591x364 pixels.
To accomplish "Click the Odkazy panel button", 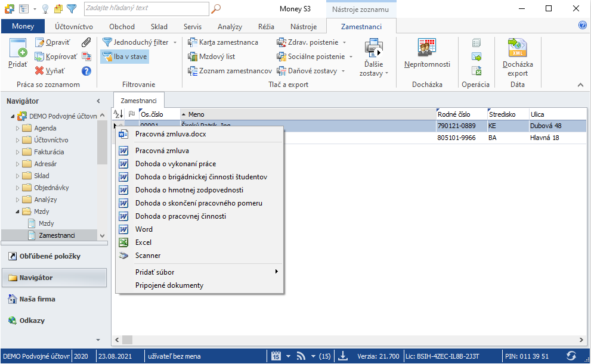I will [x=54, y=321].
